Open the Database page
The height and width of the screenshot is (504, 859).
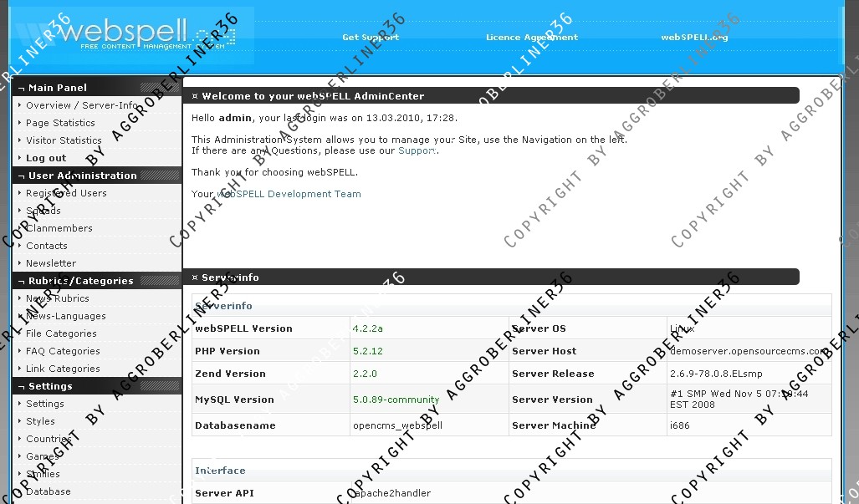(49, 491)
